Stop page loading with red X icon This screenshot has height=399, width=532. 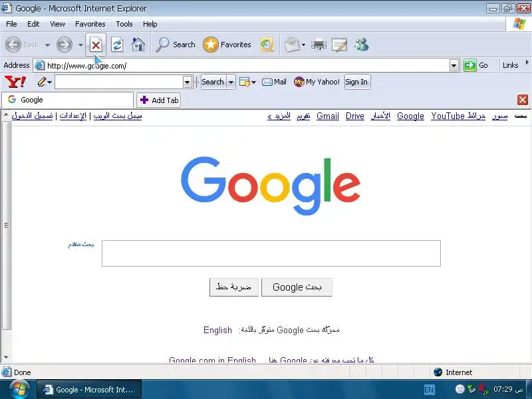point(96,45)
